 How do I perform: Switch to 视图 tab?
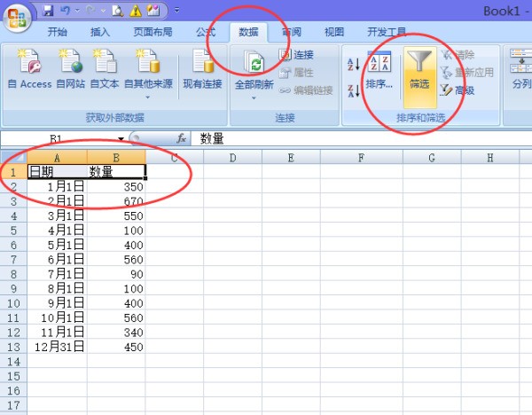tap(334, 32)
